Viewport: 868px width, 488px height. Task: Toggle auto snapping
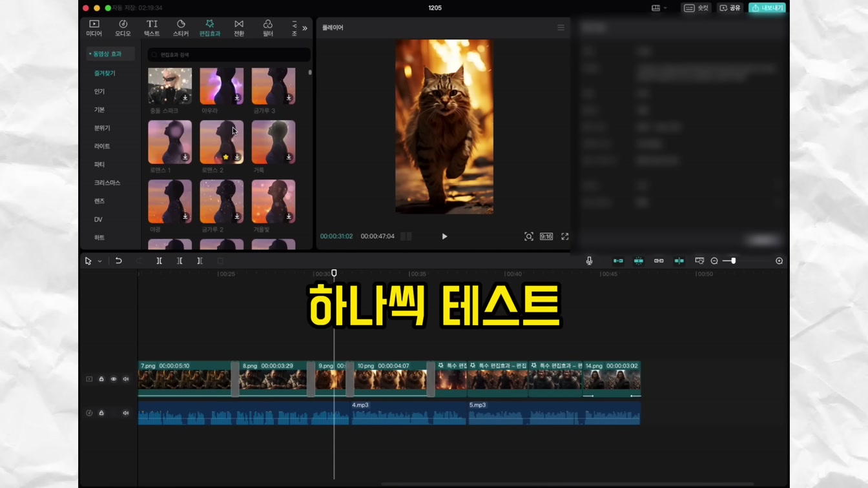[x=638, y=261]
